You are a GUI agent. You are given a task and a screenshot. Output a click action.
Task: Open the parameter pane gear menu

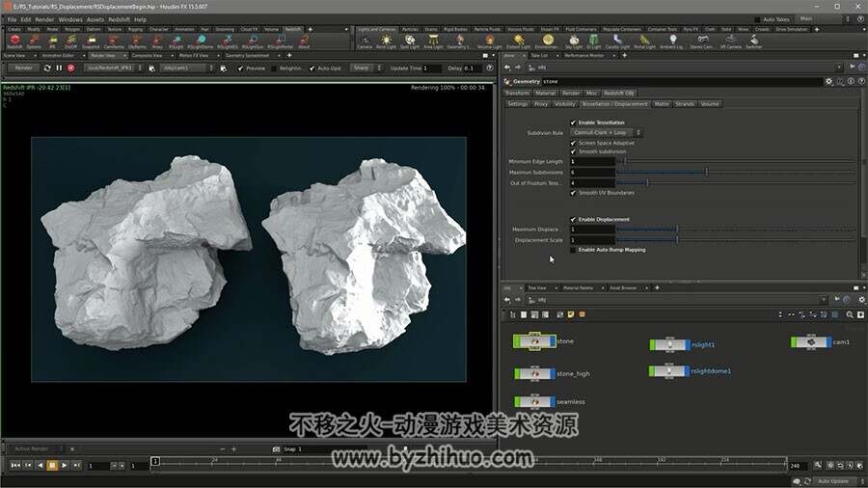(x=828, y=81)
